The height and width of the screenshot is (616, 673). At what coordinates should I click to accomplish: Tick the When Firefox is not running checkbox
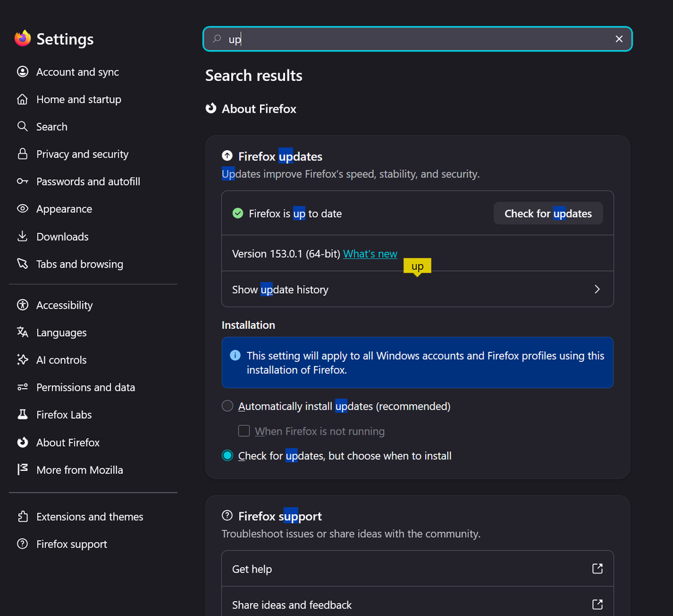pyautogui.click(x=244, y=431)
